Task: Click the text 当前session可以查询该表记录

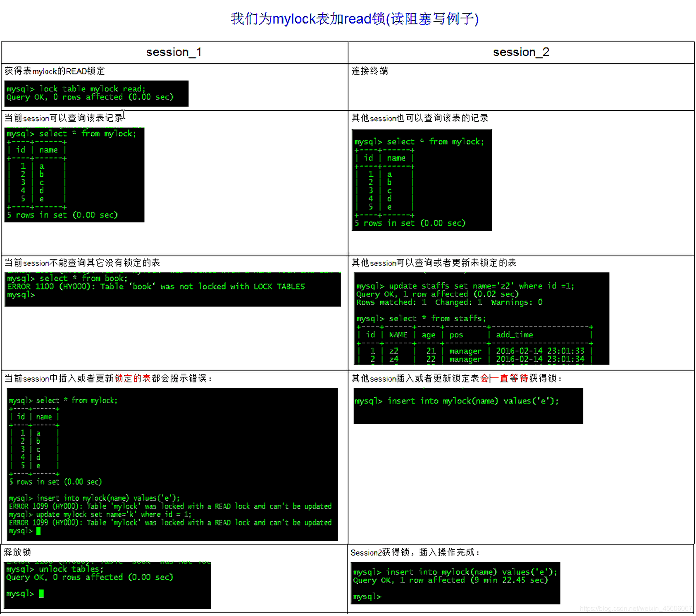Action: (64, 118)
